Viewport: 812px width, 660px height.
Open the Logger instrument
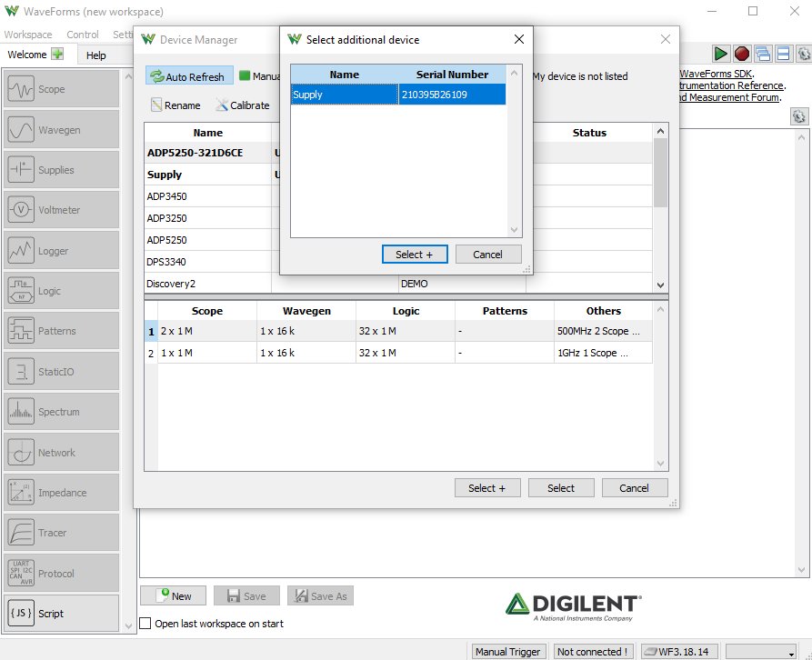[61, 251]
